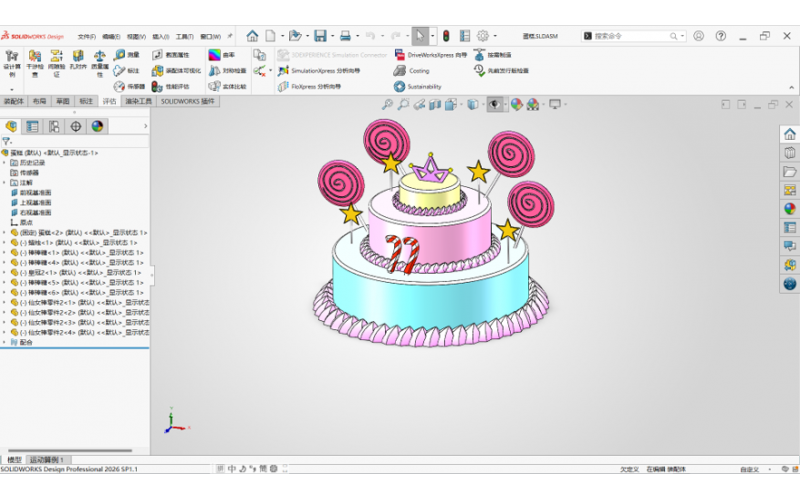Open the dropdown arrow beside Options gear
The image size is (800, 500).
[x=495, y=36]
